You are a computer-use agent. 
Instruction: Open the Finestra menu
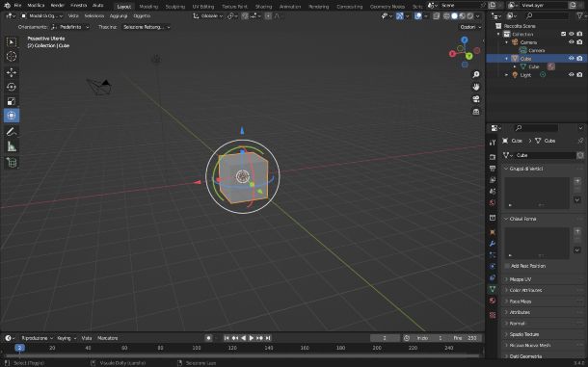[x=79, y=6]
